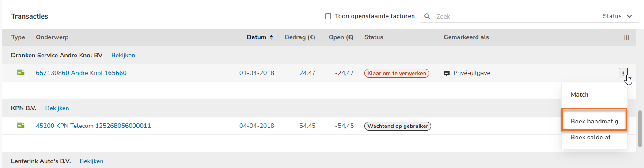
Task: Choose Boek handmatig in the menu
Action: point(594,121)
